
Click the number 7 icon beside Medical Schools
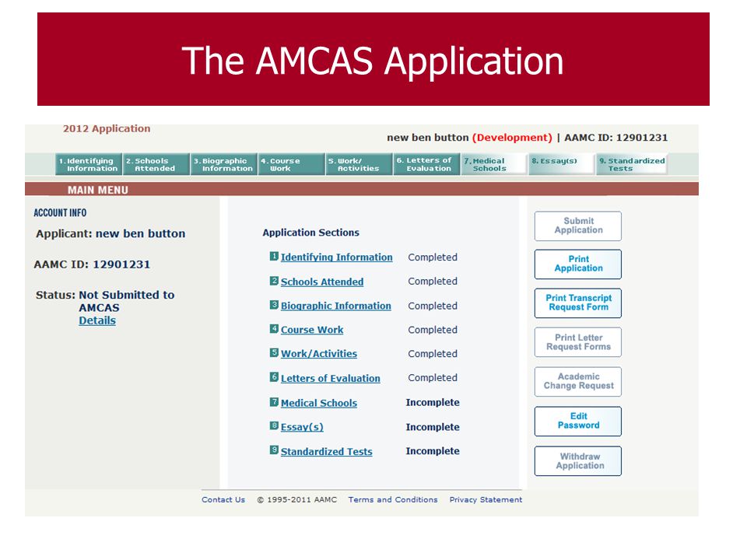(274, 402)
